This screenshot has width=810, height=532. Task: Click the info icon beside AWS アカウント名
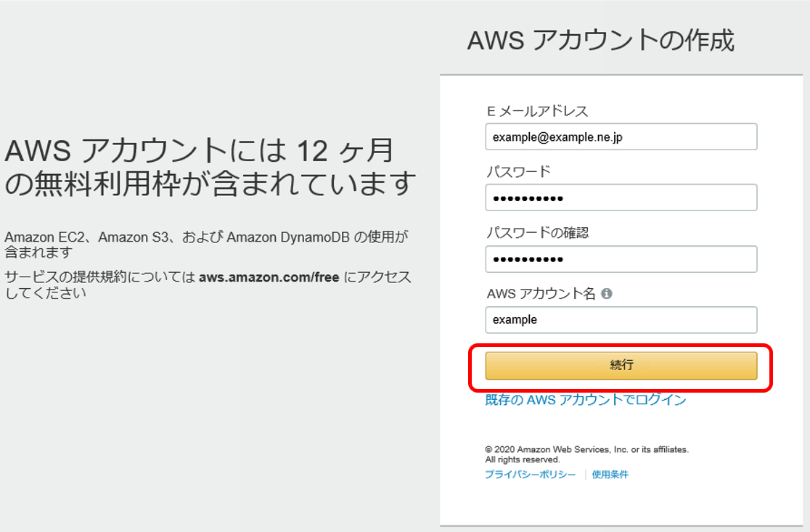pos(607,293)
